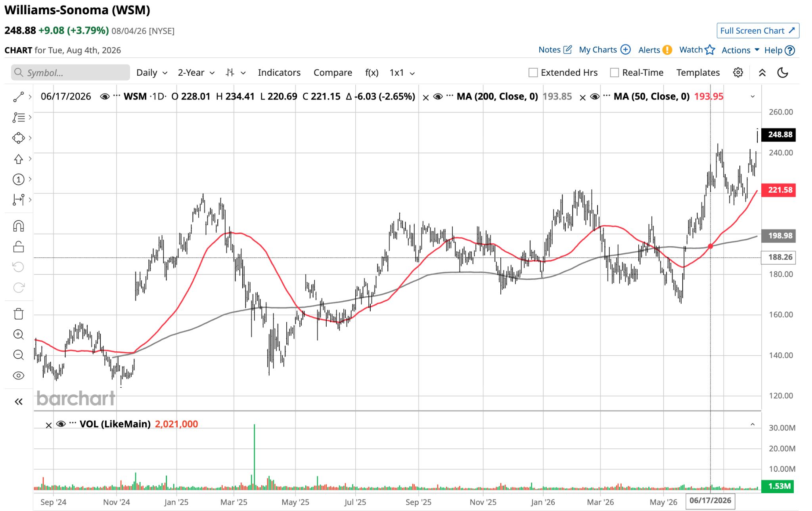Click the Watch link
Viewport: 812px width, 511px height.
[x=691, y=50]
